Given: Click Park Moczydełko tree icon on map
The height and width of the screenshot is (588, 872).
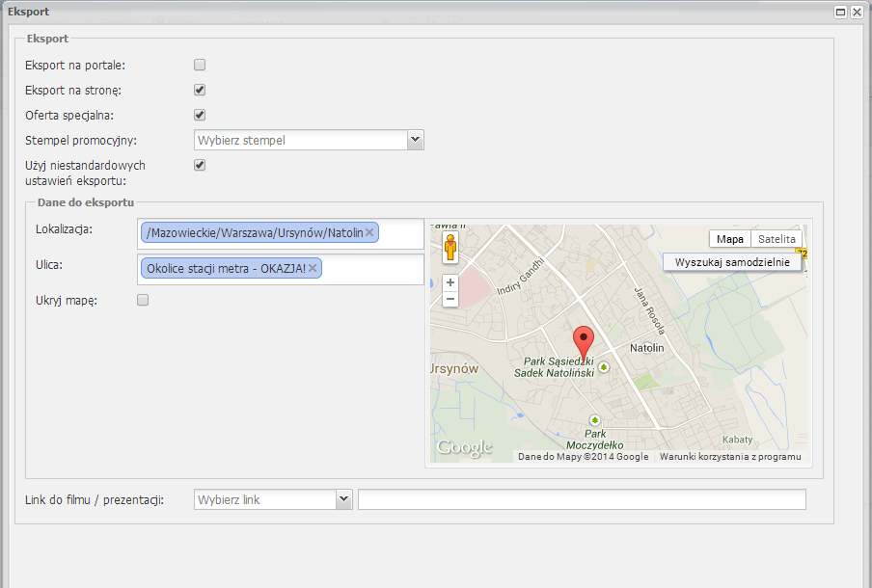Looking at the screenshot, I should [594, 420].
